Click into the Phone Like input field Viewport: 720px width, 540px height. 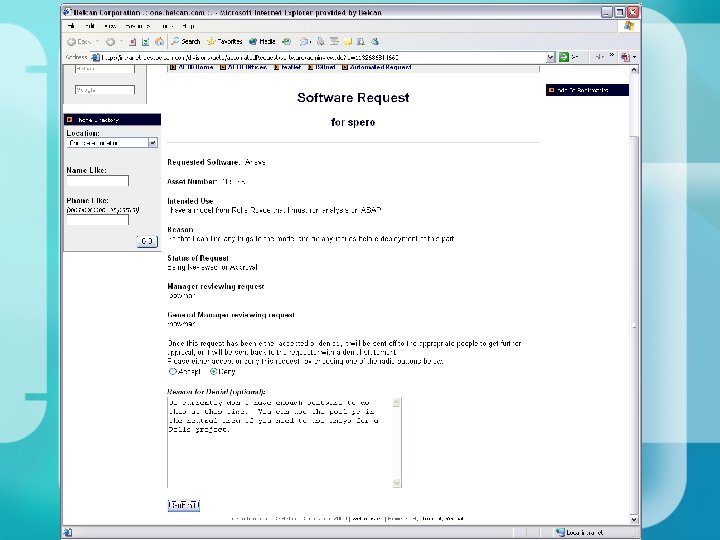click(97, 220)
